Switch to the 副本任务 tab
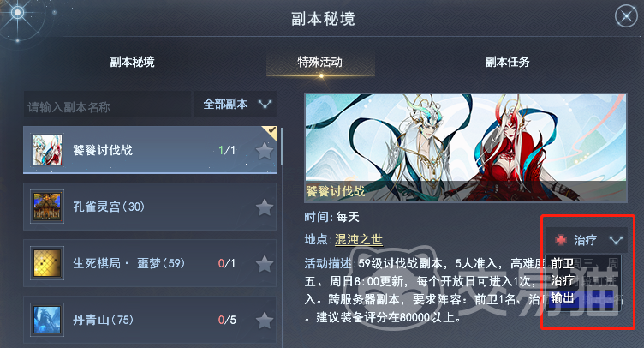This screenshot has width=644, height=348. point(507,62)
